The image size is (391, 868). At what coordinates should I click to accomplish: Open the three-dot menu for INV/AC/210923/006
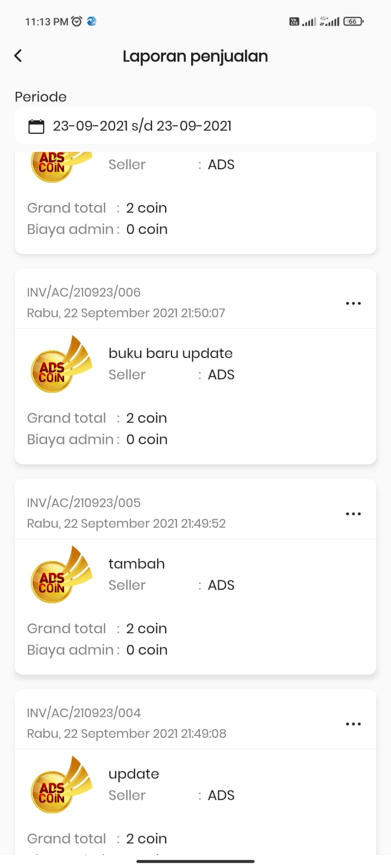[x=354, y=303]
